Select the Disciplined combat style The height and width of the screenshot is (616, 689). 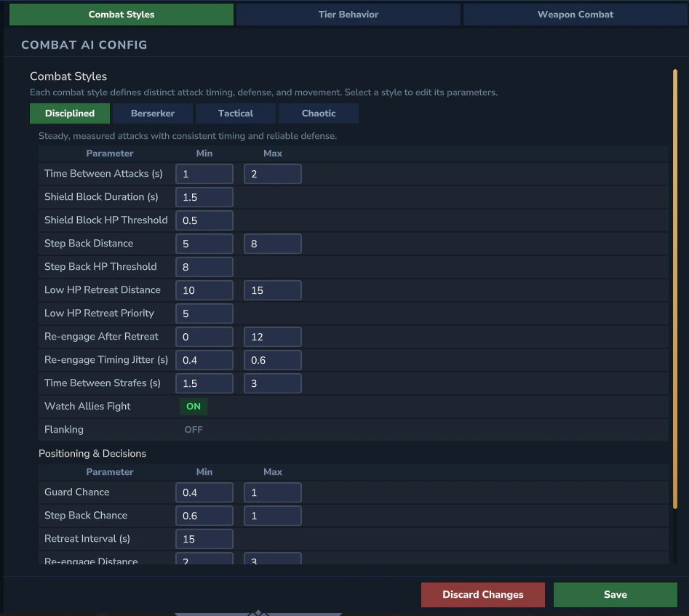(69, 113)
